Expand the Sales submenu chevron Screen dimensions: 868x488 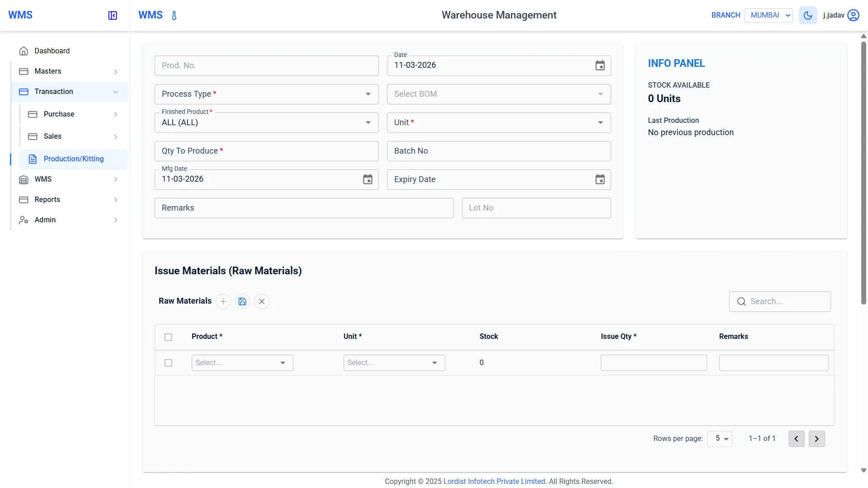pyautogui.click(x=116, y=137)
